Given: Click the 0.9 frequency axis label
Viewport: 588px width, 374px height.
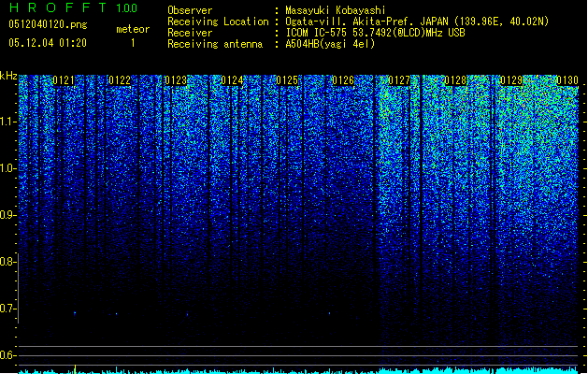Looking at the screenshot, I should click(8, 215).
